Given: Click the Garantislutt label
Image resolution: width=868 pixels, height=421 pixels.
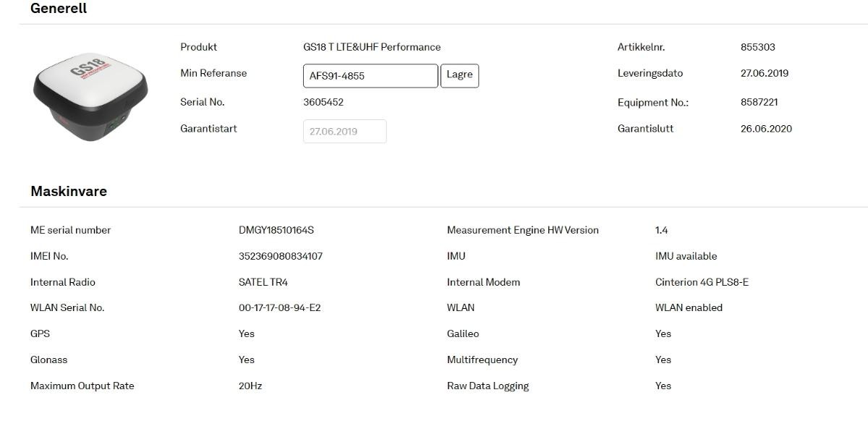Looking at the screenshot, I should coord(645,129).
